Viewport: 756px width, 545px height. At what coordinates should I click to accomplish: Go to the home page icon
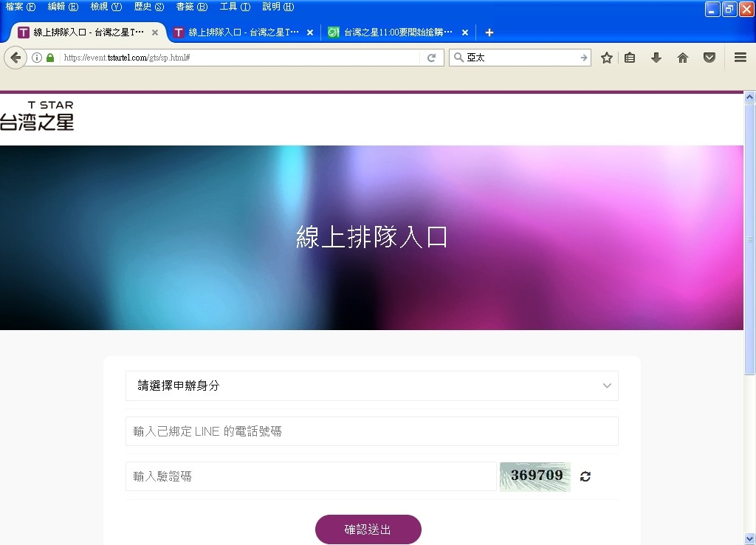coord(683,58)
